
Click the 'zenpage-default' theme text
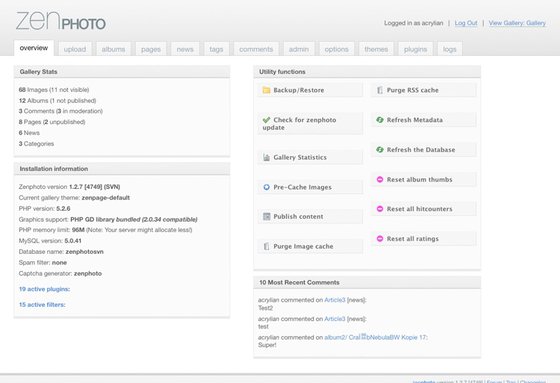(106, 198)
